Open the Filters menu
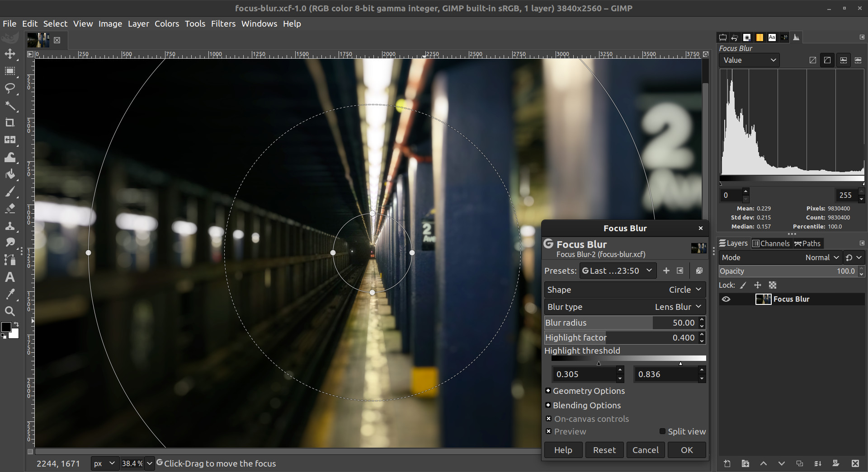The height and width of the screenshot is (472, 868). (x=223, y=23)
